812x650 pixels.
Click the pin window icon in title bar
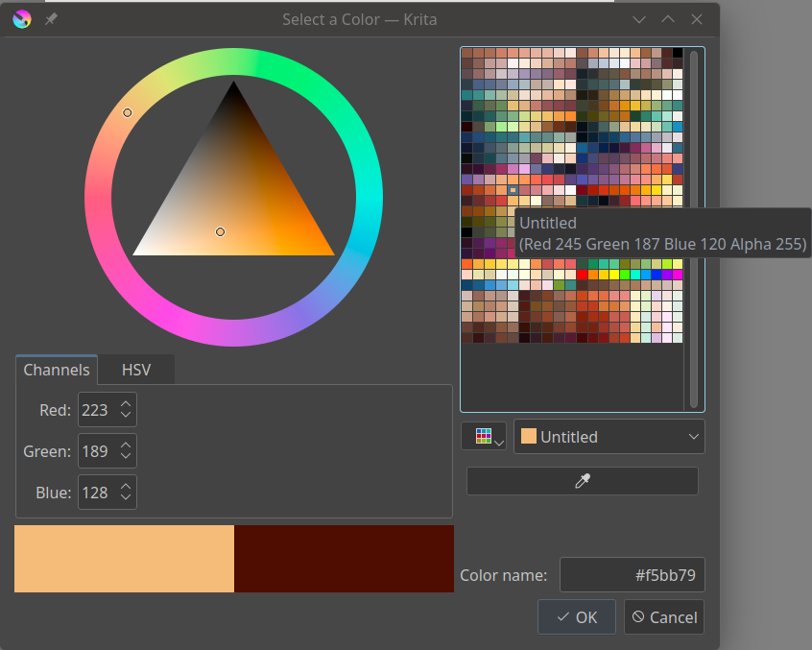pos(51,19)
